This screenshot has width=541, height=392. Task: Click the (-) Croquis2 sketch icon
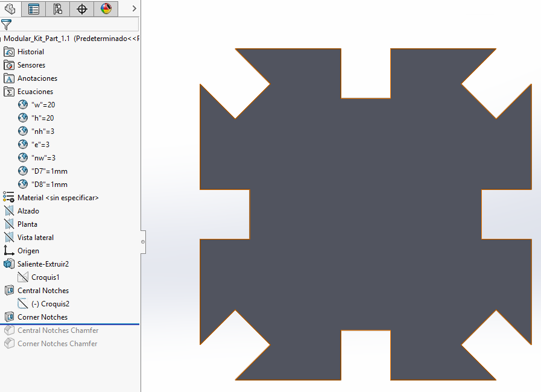point(23,304)
